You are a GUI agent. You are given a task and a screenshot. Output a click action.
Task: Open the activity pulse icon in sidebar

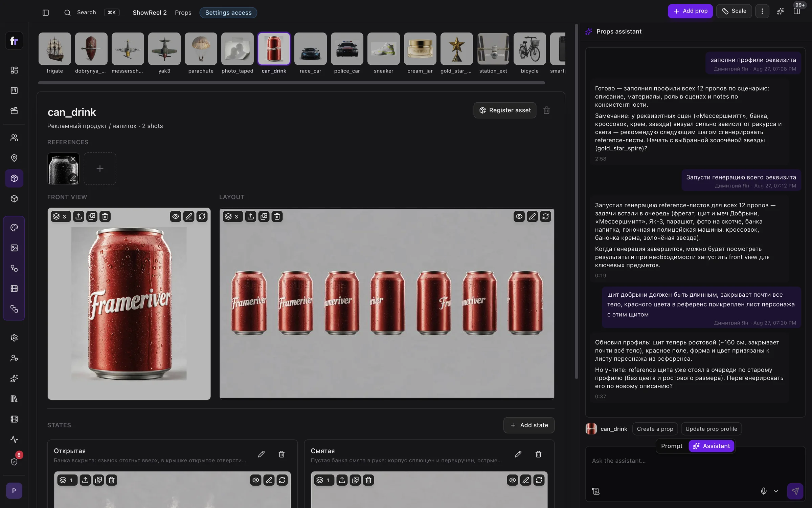[14, 439]
